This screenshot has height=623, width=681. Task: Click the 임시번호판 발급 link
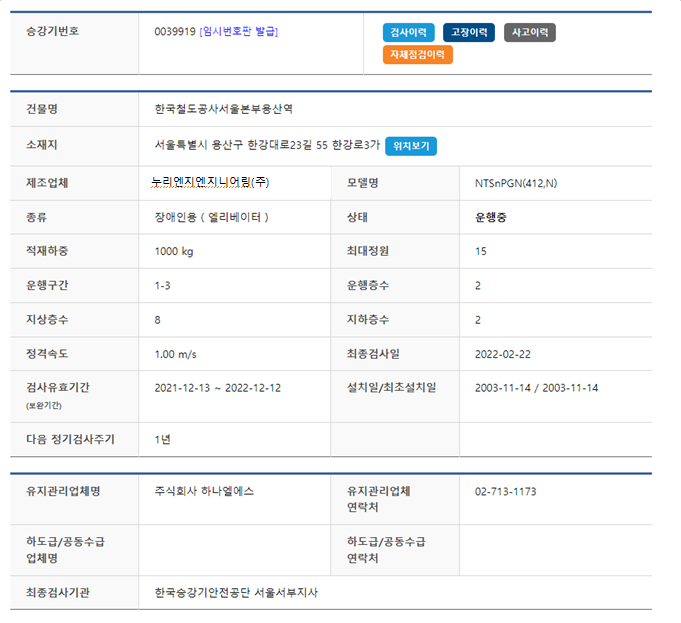point(238,31)
